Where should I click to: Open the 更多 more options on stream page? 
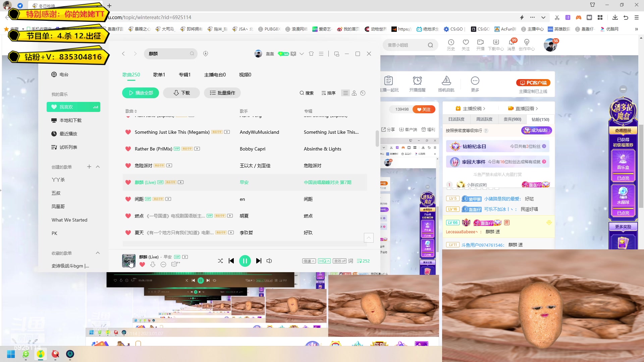click(475, 84)
